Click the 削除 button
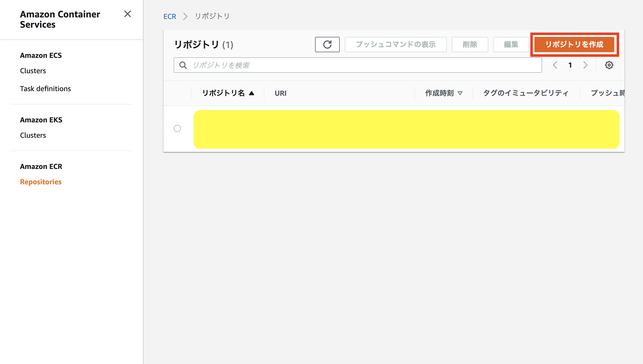This screenshot has height=364, width=643. coord(470,45)
